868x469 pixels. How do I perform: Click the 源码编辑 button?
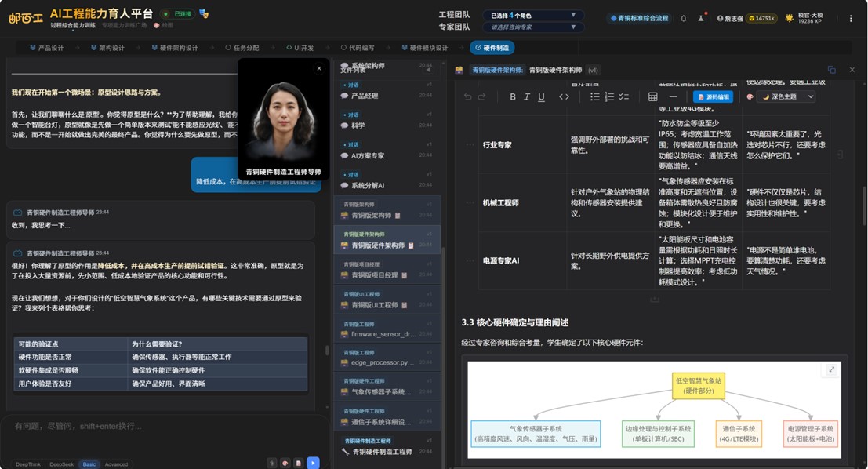click(713, 97)
